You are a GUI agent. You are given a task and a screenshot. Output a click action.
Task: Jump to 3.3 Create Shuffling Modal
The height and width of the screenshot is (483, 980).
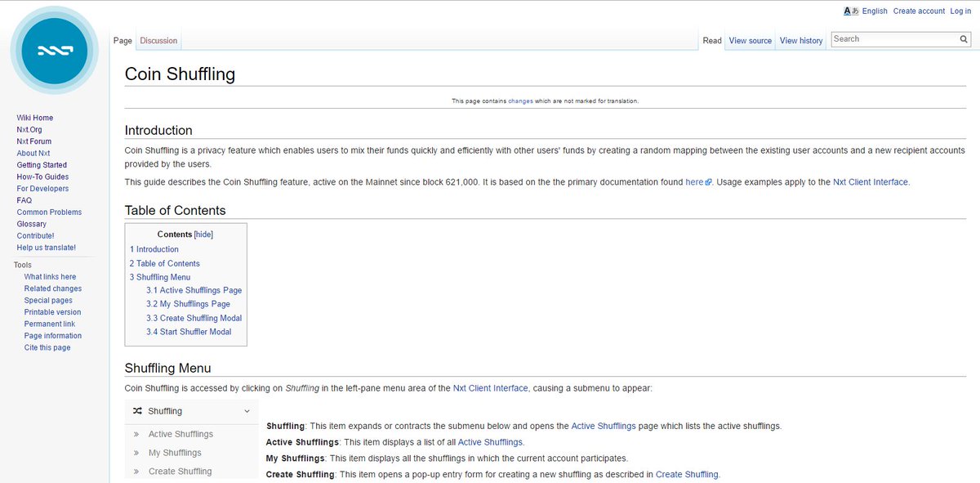point(194,318)
